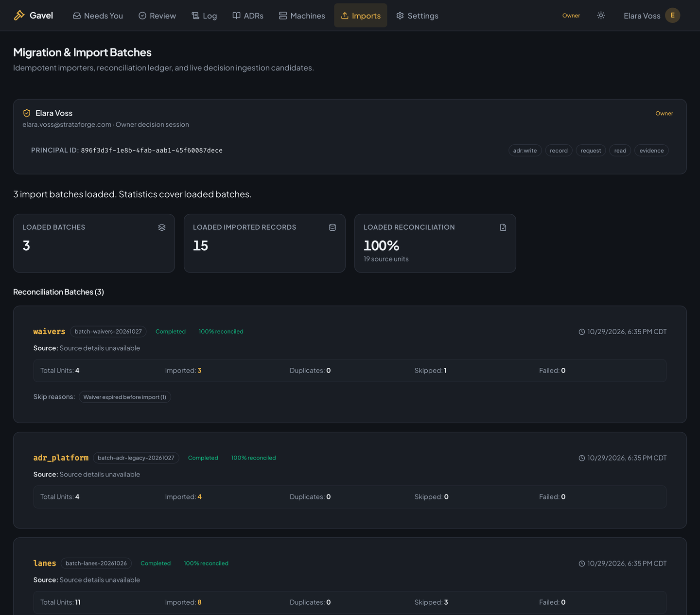Click the adr:write permission badge
The width and height of the screenshot is (700, 615).
coord(525,151)
